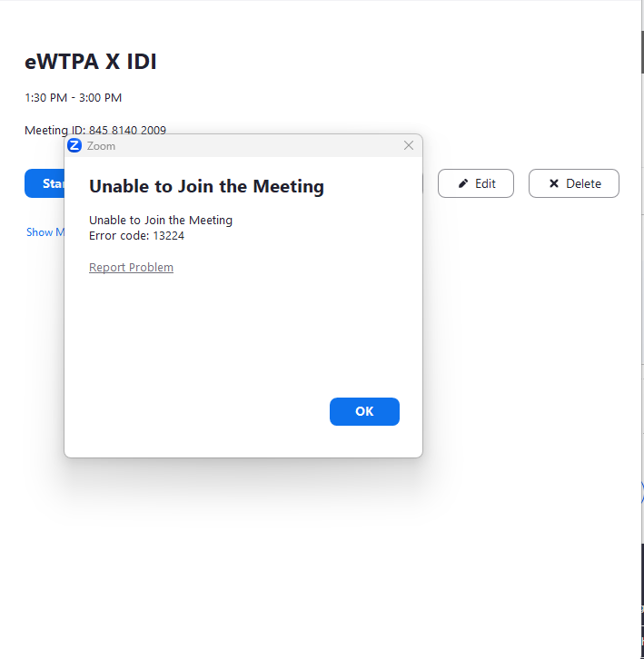Click the pencil icon on the Edit button

click(x=463, y=183)
